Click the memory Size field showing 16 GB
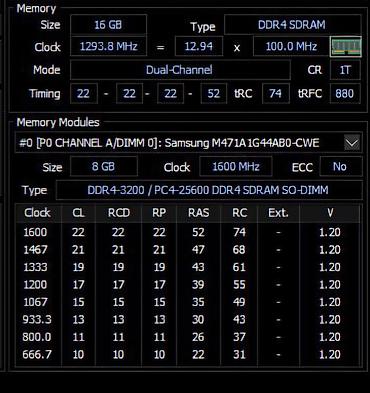370x393 pixels. click(x=108, y=25)
